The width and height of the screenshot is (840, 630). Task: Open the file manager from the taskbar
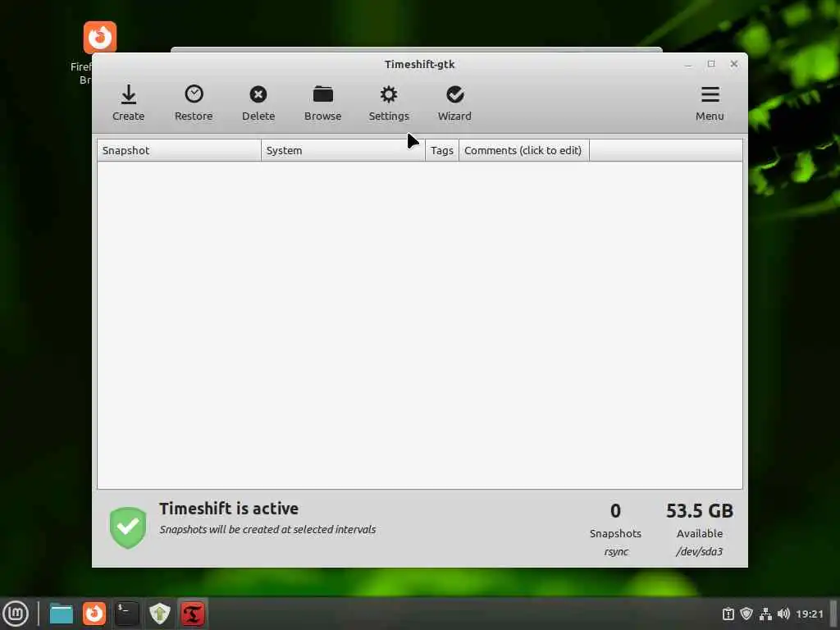pos(61,614)
